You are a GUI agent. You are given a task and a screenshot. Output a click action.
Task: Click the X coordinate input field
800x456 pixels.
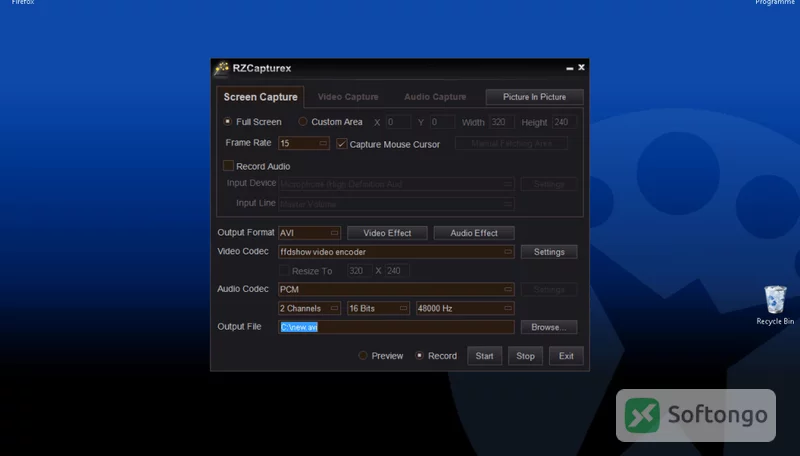tap(398, 122)
